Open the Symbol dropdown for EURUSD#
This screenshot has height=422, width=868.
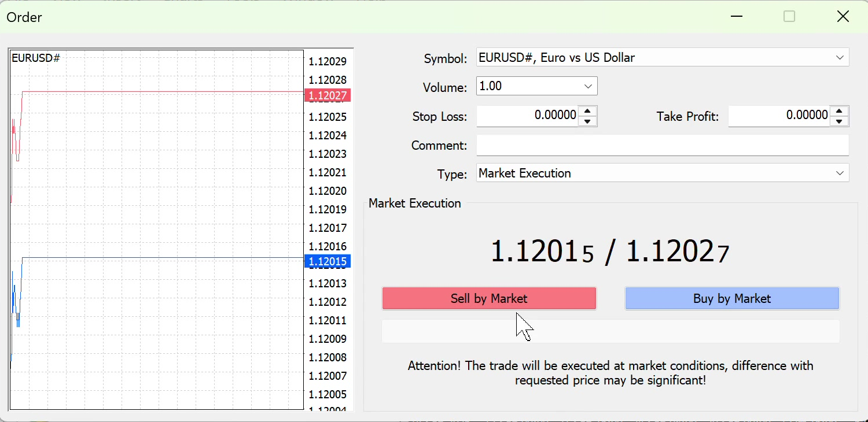663,57
